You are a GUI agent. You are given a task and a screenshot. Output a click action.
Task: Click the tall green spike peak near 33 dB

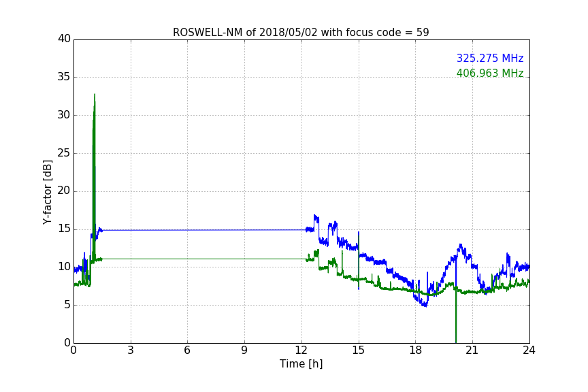[95, 95]
